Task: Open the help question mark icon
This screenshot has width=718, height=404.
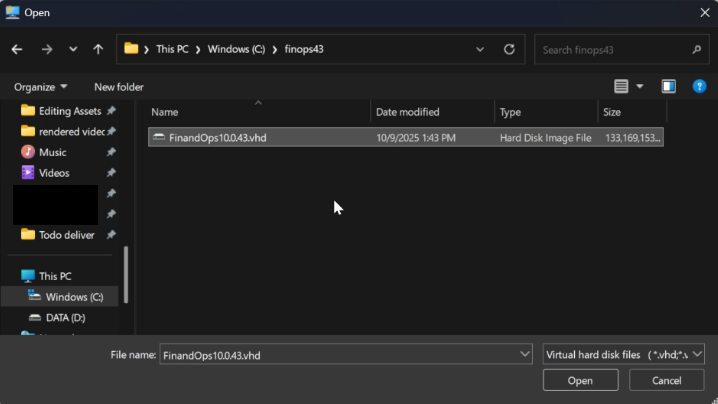Action: (x=700, y=87)
